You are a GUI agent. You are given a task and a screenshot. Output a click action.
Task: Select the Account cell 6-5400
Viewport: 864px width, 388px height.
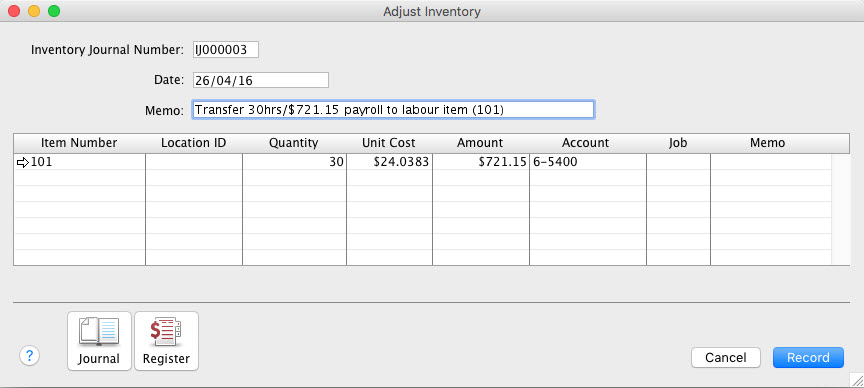[x=588, y=162]
